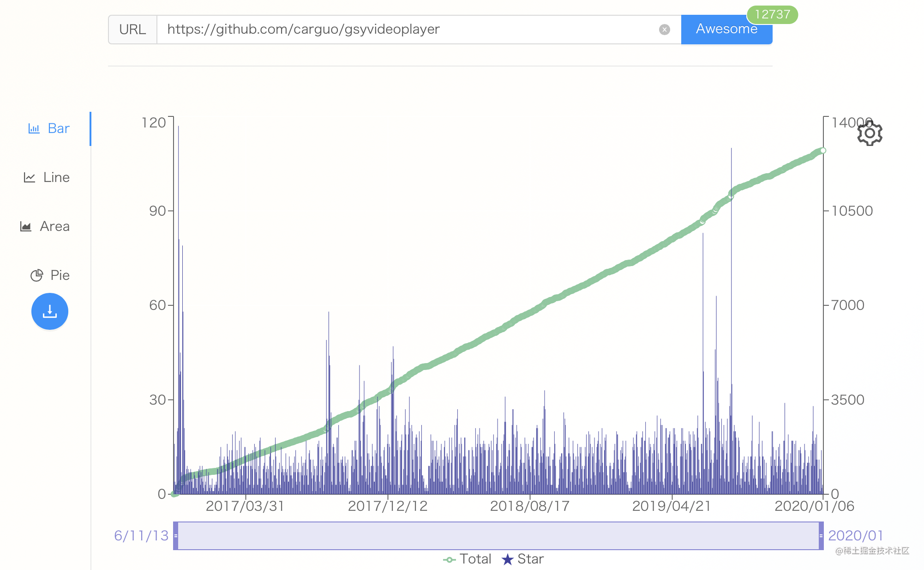This screenshot has height=570, width=924.
Task: Click the 90 left axis value
Action: point(157,211)
